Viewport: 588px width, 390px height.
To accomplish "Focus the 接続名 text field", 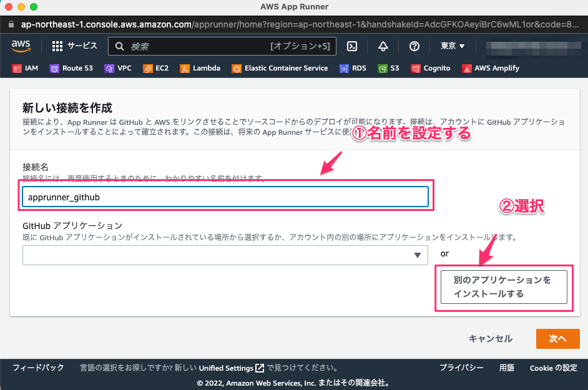I will (225, 197).
